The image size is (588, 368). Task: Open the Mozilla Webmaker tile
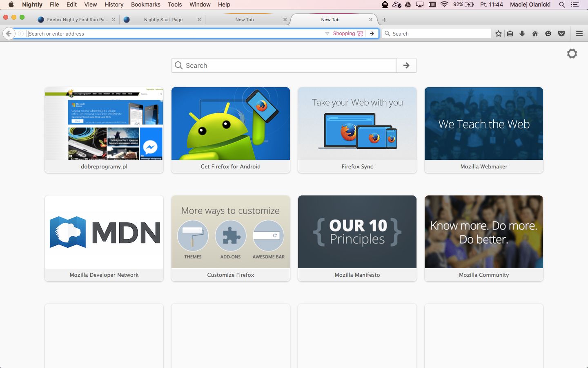484,130
